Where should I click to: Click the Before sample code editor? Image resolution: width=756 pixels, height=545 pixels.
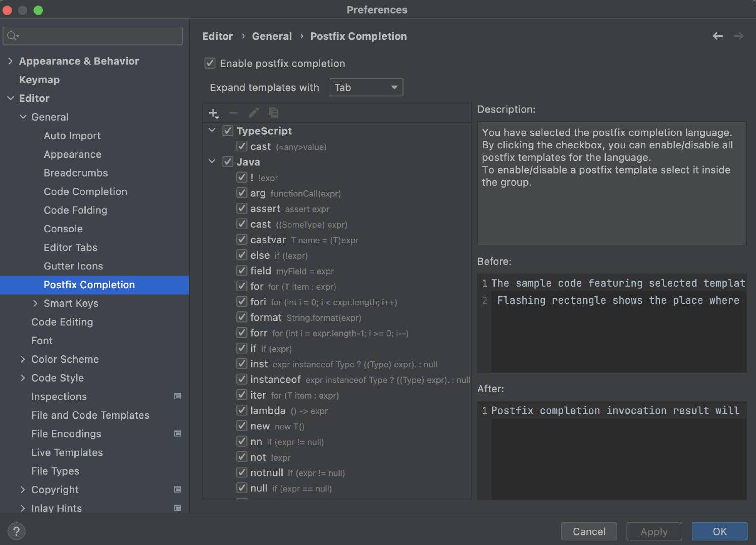point(612,323)
